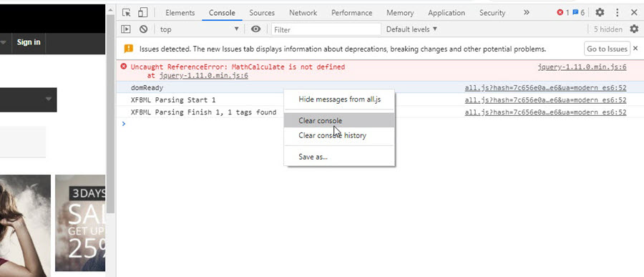Open DevTools settings gear in tab bar
This screenshot has width=644, height=277.
[x=600, y=13]
